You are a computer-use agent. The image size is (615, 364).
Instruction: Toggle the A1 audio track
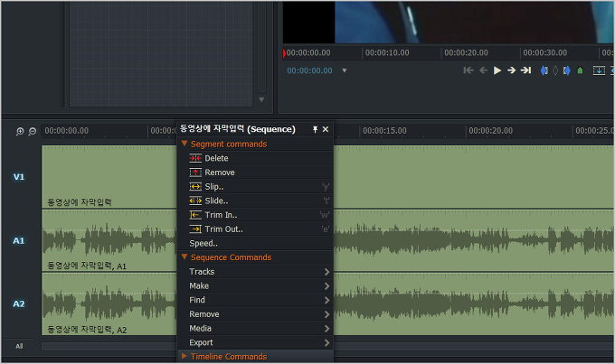[19, 240]
